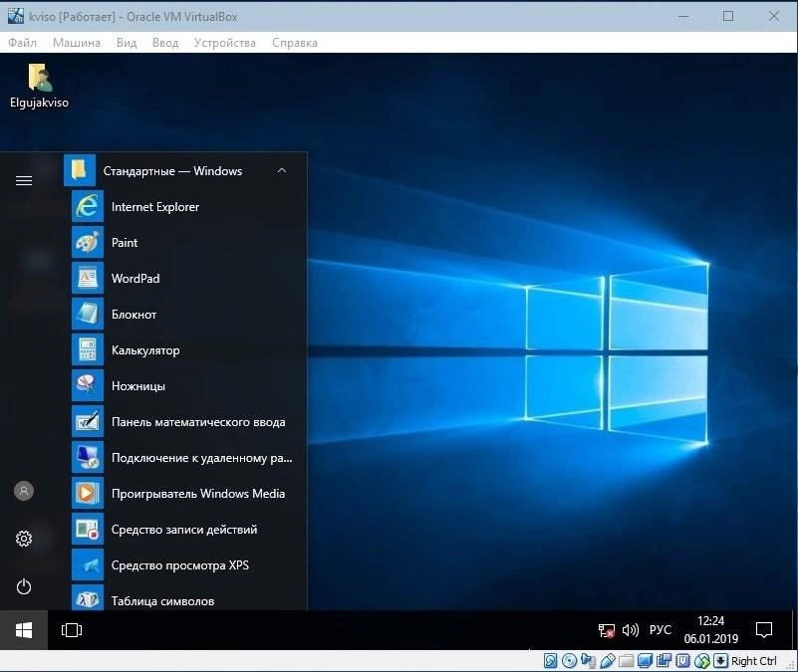Click the volume speaker tray icon

pyautogui.click(x=630, y=630)
